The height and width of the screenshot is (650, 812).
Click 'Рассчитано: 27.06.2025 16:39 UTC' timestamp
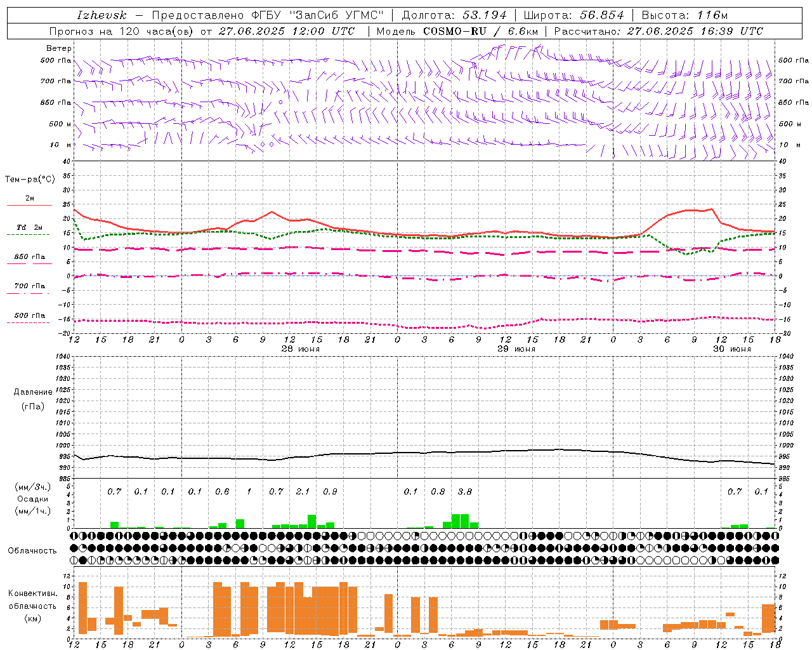[x=658, y=31]
